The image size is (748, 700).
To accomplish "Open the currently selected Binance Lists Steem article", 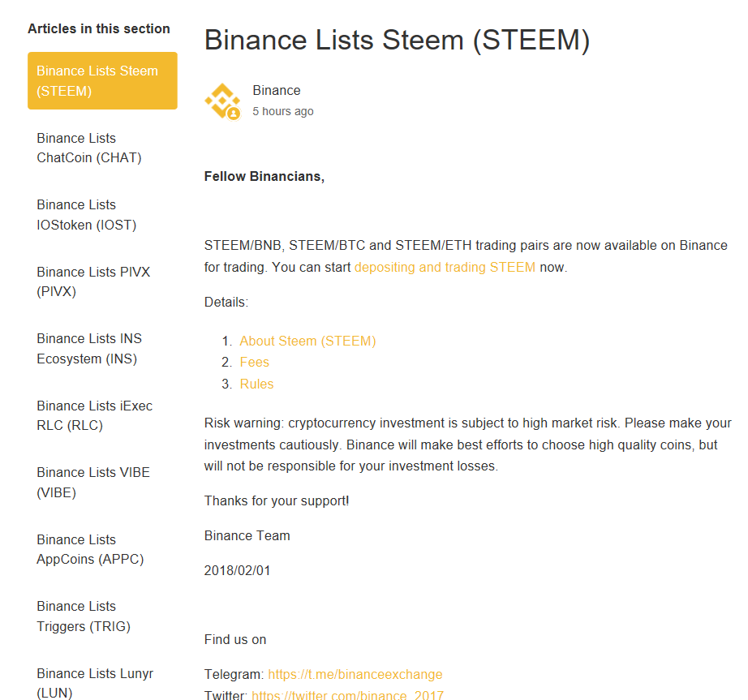I will click(x=98, y=80).
